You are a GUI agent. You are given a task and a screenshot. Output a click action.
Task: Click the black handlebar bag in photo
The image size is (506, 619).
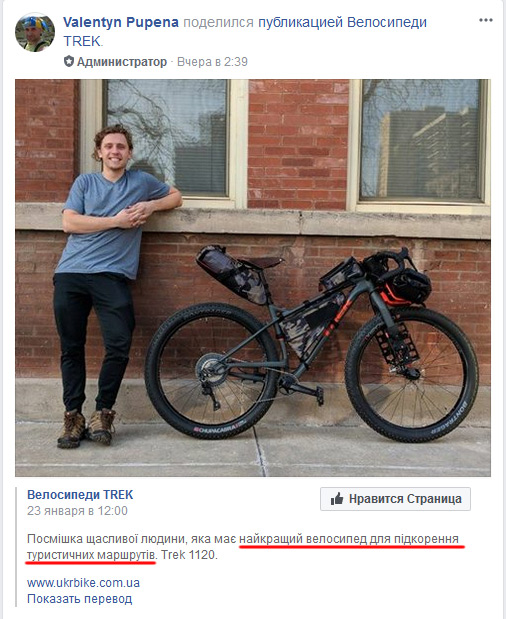click(410, 286)
